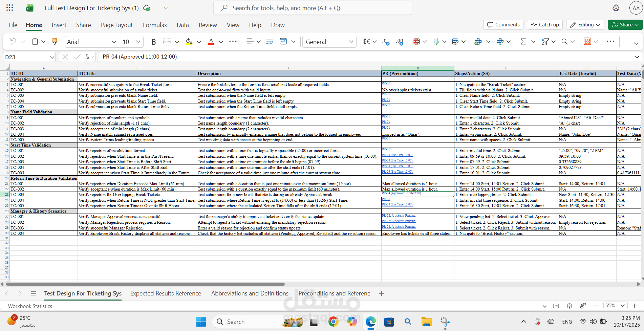Viewport: 644px width, 331px height.
Task: Click Delete cells icon
Action: pyautogui.click(x=500, y=42)
